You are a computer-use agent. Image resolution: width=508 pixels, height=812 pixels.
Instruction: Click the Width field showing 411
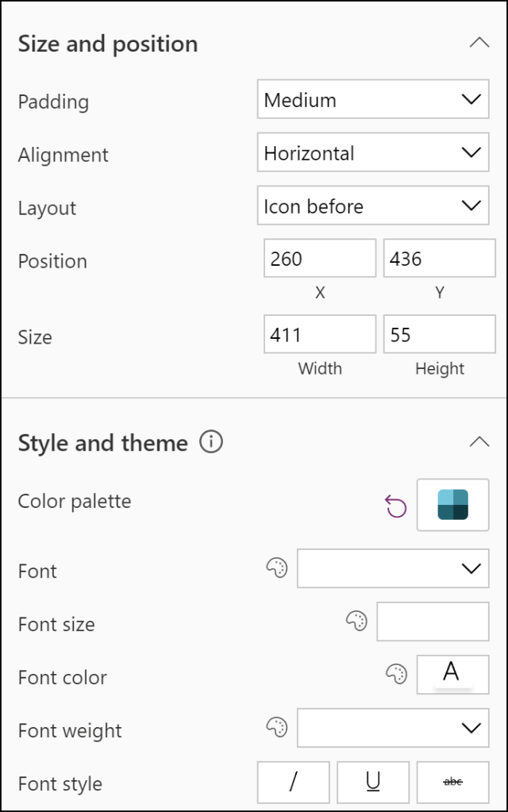pyautogui.click(x=319, y=334)
